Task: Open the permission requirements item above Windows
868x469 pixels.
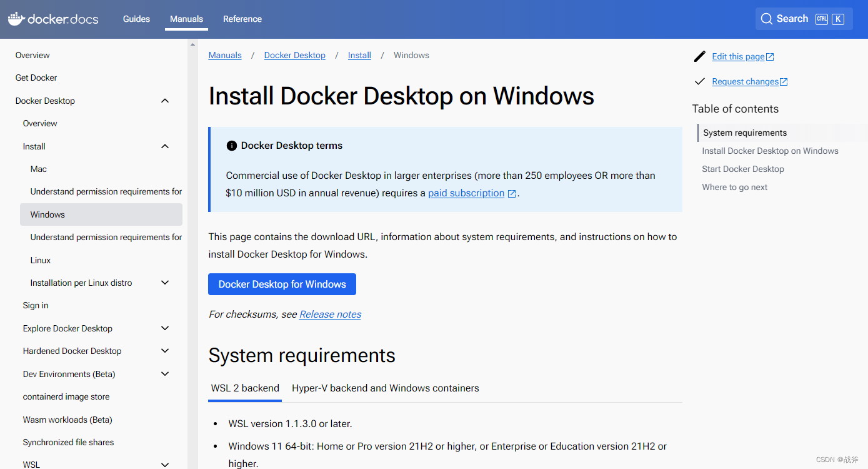Action: click(x=106, y=191)
